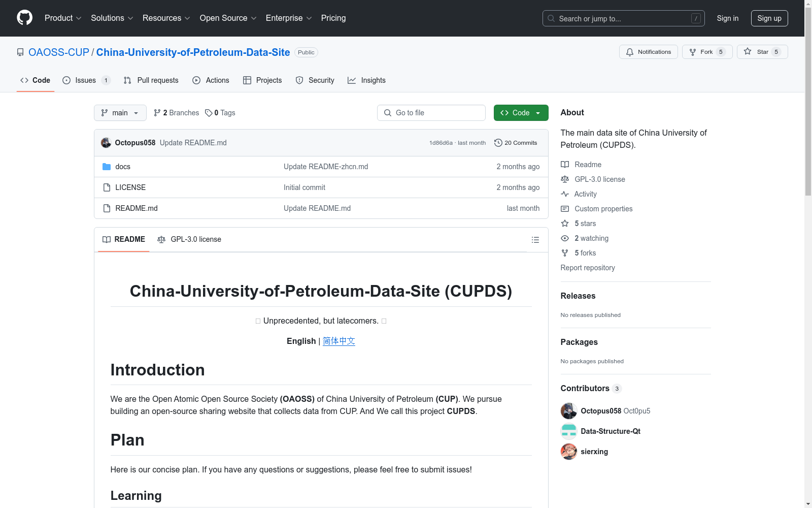Click Octopus058 avatar in commit row
The height and width of the screenshot is (508, 812).
point(106,143)
